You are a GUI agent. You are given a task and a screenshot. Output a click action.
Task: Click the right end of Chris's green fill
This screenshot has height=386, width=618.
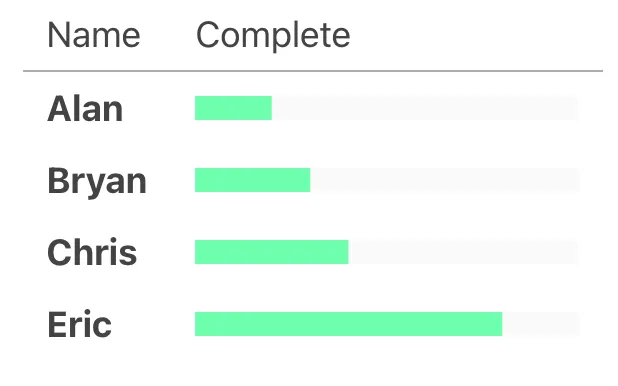click(347, 252)
